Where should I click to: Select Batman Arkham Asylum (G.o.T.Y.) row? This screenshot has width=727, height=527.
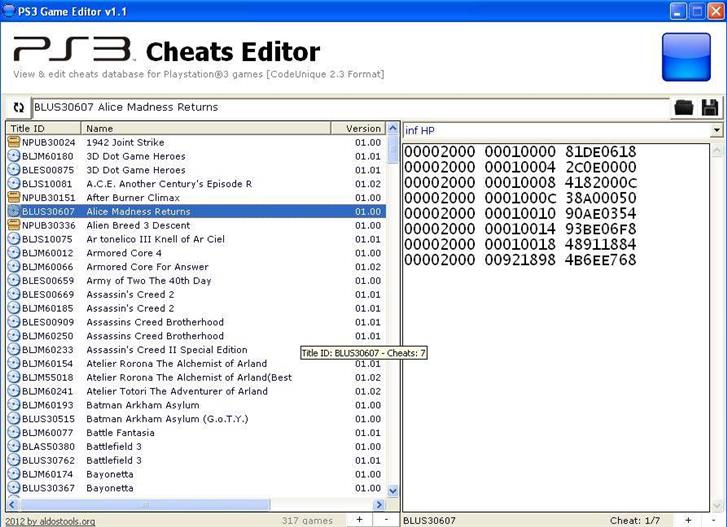[x=196, y=419]
